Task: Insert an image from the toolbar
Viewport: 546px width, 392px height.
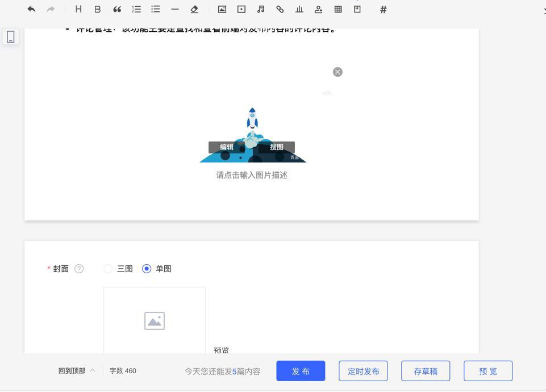Action: point(222,10)
